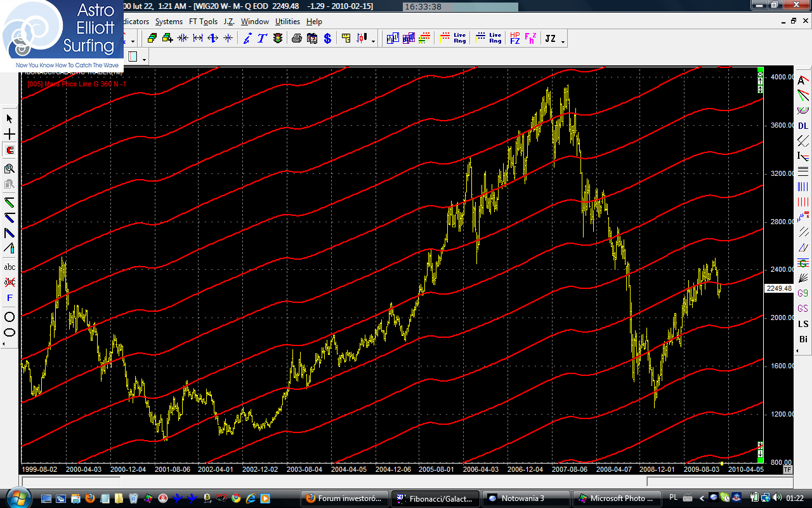Toggle the red magnet snap tool

point(10,150)
